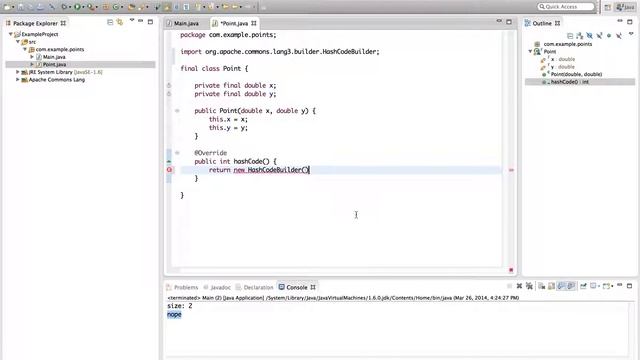The width and height of the screenshot is (640, 360).
Task: Toggle Hide Non-Public members green dot icon
Action: 609,36
